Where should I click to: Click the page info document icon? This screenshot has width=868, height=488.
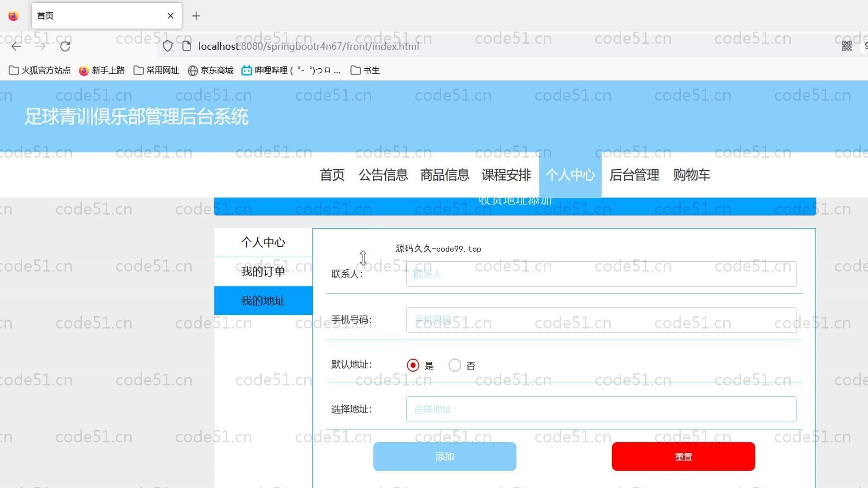click(186, 46)
